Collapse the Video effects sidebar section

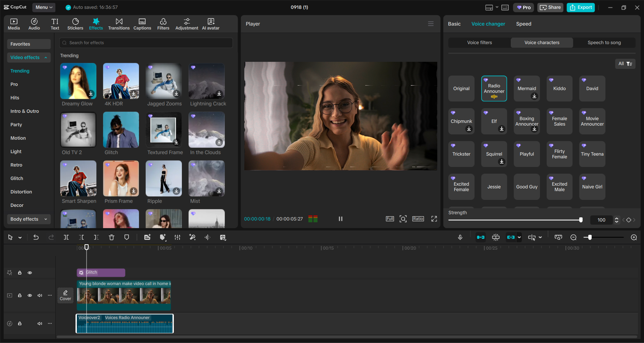coord(46,57)
